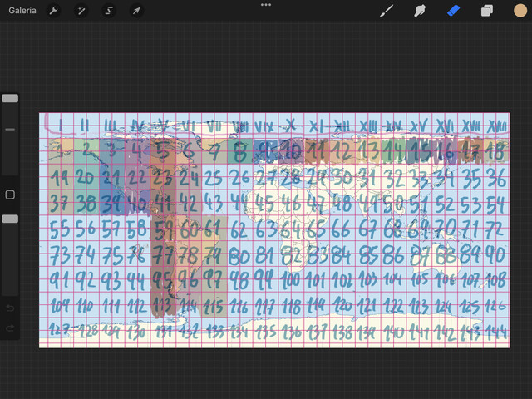Select the blue Eraser tool
This screenshot has height=399, width=532.
pos(453,11)
